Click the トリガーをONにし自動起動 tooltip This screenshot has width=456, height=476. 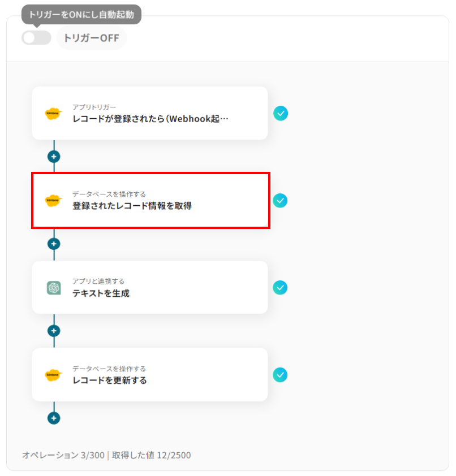[x=81, y=14]
